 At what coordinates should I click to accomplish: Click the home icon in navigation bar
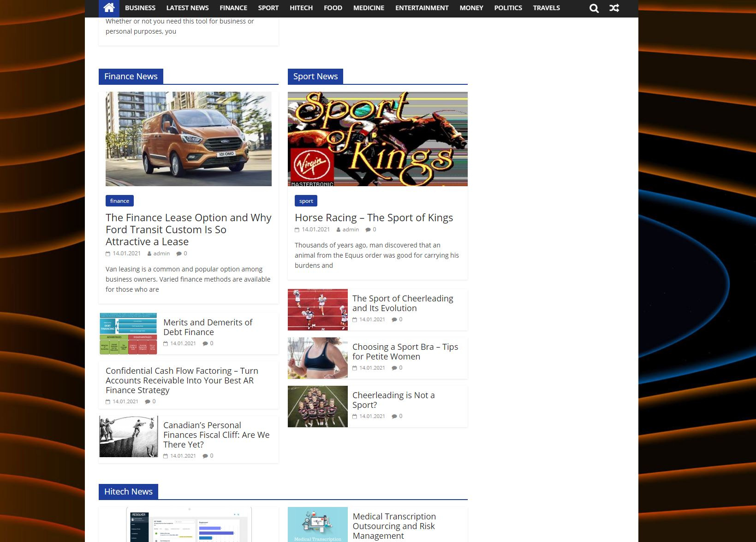109,8
